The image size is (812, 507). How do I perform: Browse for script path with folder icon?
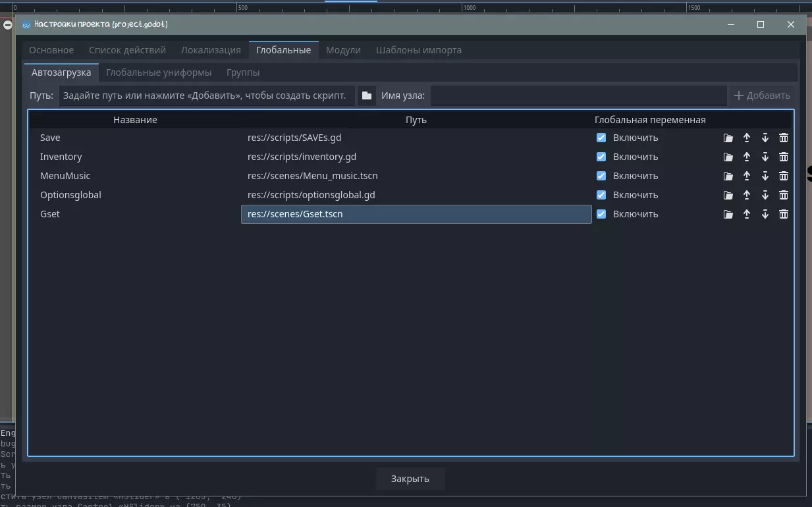[x=367, y=95]
